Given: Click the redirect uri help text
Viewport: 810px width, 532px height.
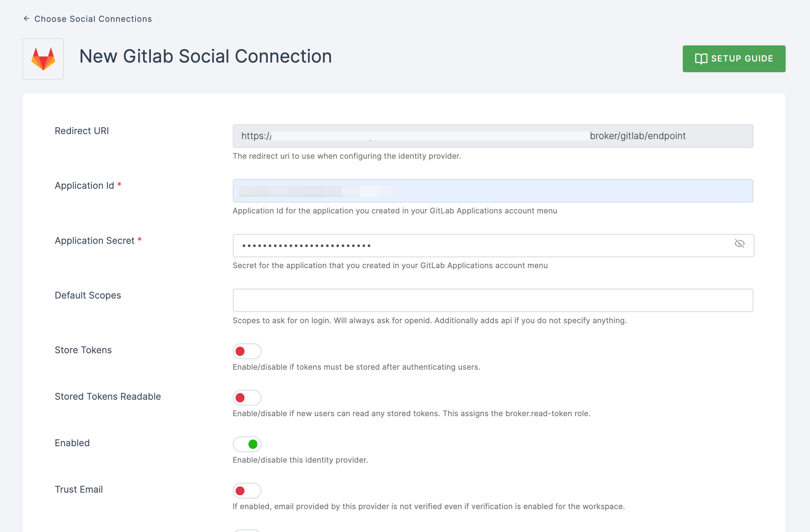Looking at the screenshot, I should 347,156.
